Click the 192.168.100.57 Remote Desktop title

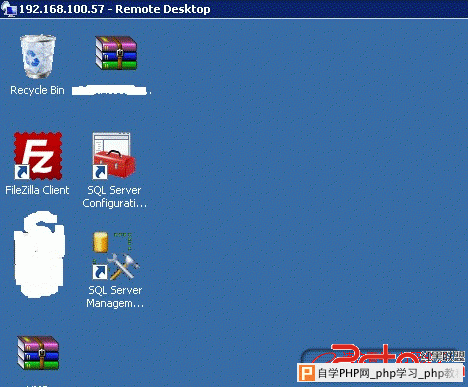[x=115, y=9]
